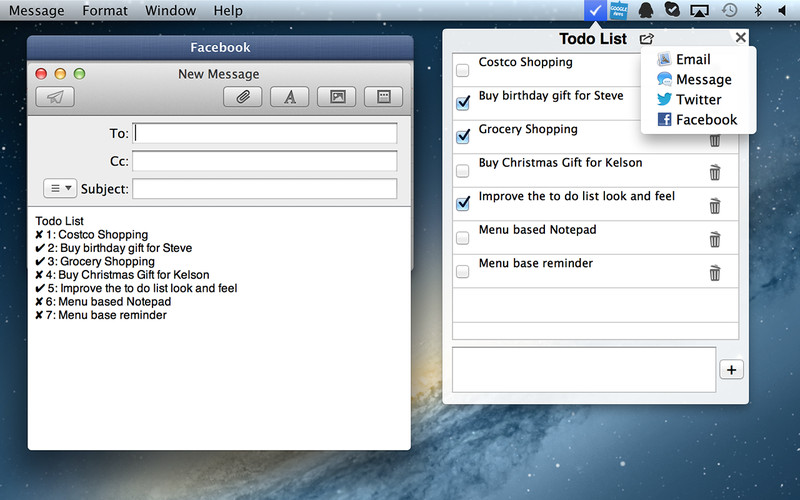Open the Todo List share icon
The width and height of the screenshot is (800, 500).
pos(646,39)
